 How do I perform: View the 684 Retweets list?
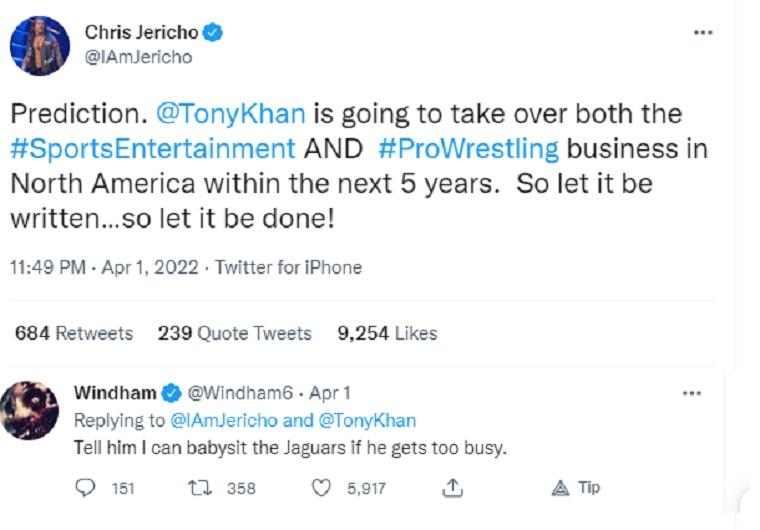tap(74, 333)
